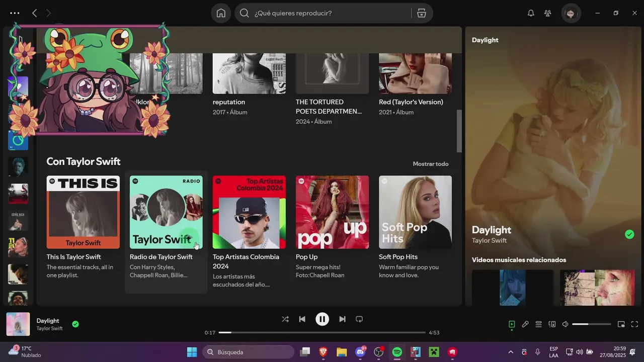Open the three-dots app menu
Screen dimensions: 644x362
coord(15,13)
